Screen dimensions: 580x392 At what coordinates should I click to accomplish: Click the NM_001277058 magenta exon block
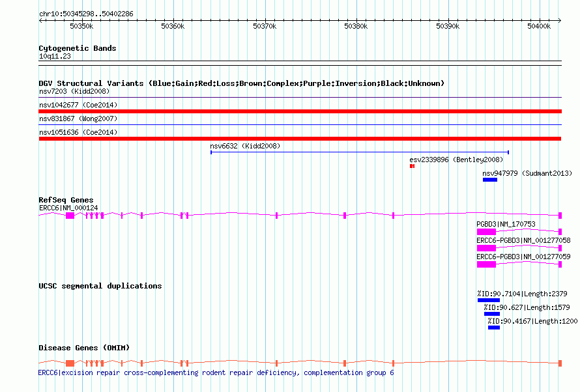[x=486, y=248]
